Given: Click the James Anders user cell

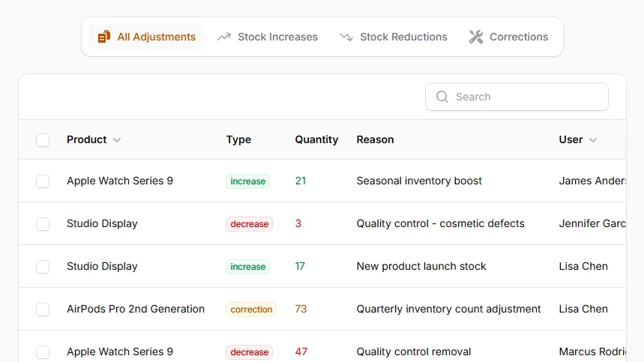Looking at the screenshot, I should (592, 181).
